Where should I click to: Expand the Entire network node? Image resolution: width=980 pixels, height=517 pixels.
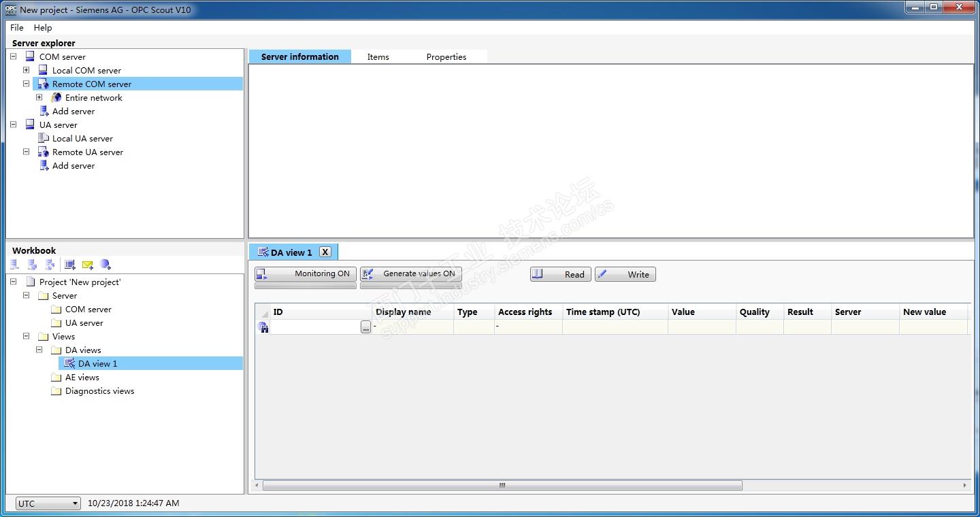click(39, 97)
